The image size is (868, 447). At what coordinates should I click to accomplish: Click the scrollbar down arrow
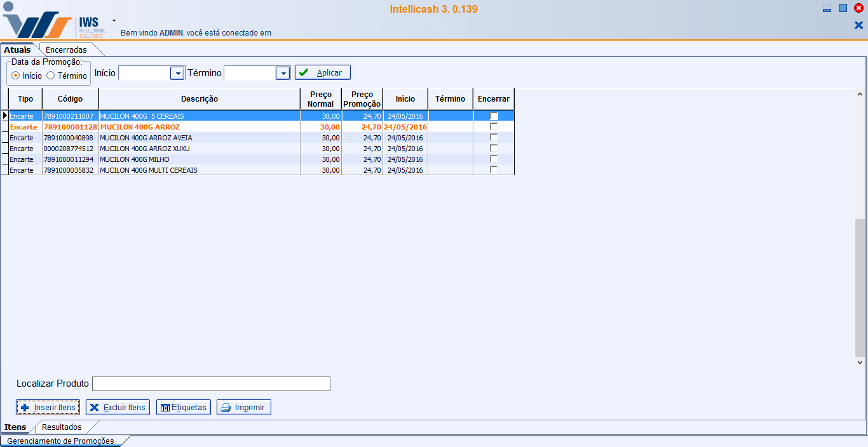860,362
